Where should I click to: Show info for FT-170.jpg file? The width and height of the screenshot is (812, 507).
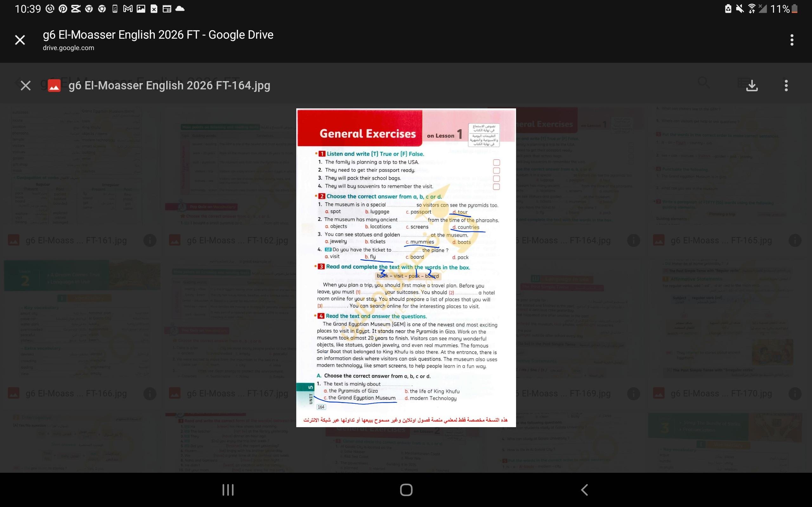[x=795, y=393]
